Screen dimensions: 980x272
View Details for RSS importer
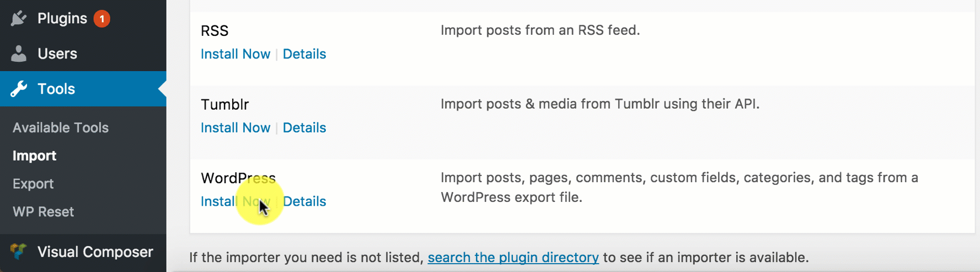click(304, 54)
